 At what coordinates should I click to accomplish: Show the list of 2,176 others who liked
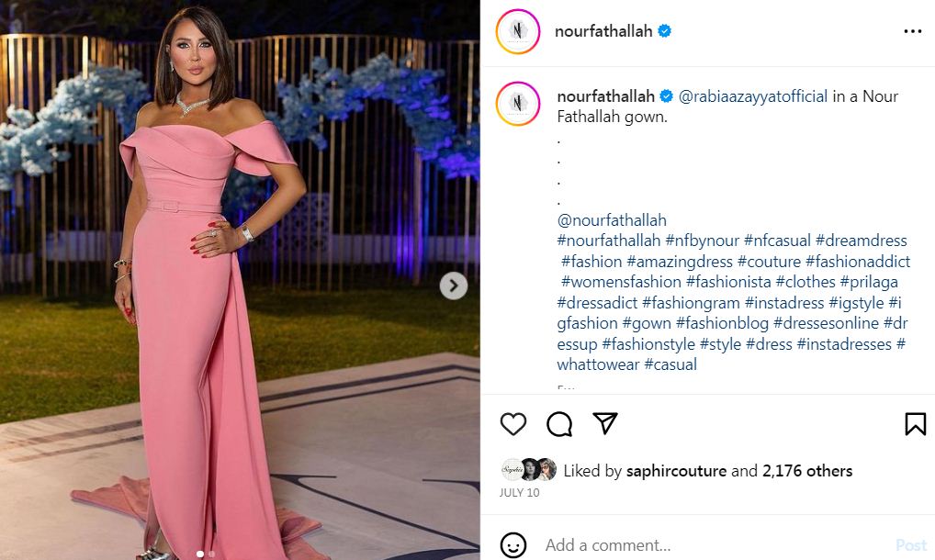pos(806,471)
